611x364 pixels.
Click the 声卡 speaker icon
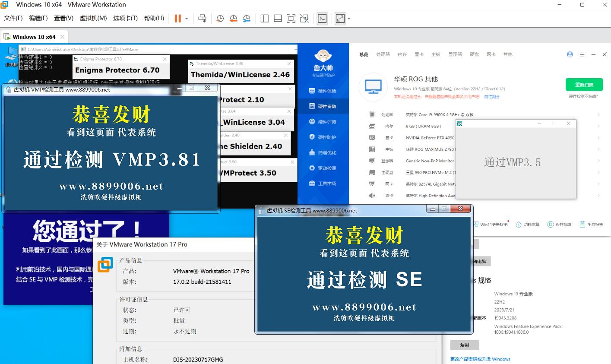[372, 196]
